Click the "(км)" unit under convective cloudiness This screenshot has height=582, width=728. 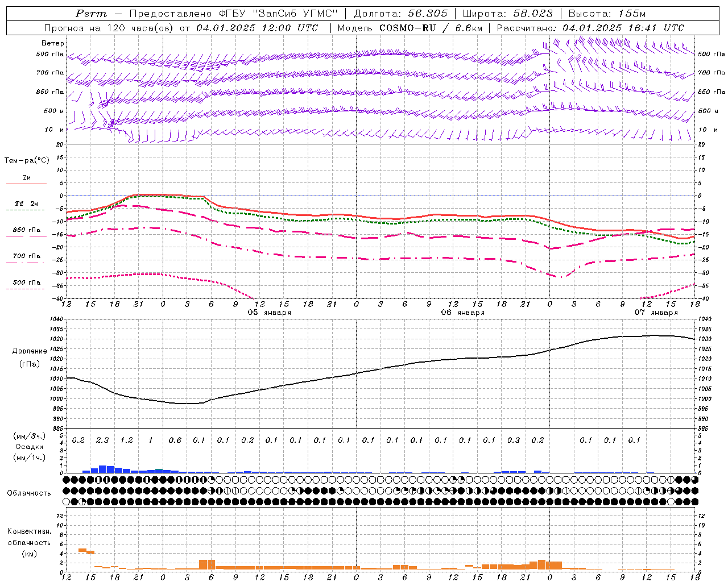click(x=29, y=554)
